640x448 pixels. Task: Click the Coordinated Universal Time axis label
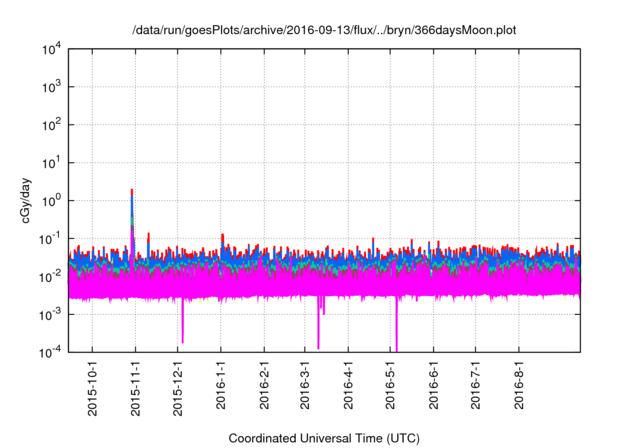coord(323,438)
